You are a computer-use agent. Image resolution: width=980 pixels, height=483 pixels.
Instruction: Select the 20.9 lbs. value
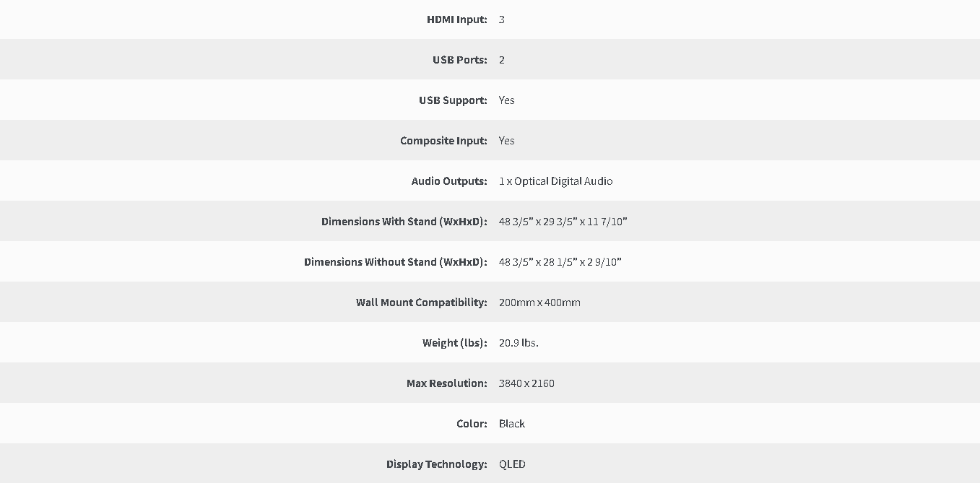519,343
